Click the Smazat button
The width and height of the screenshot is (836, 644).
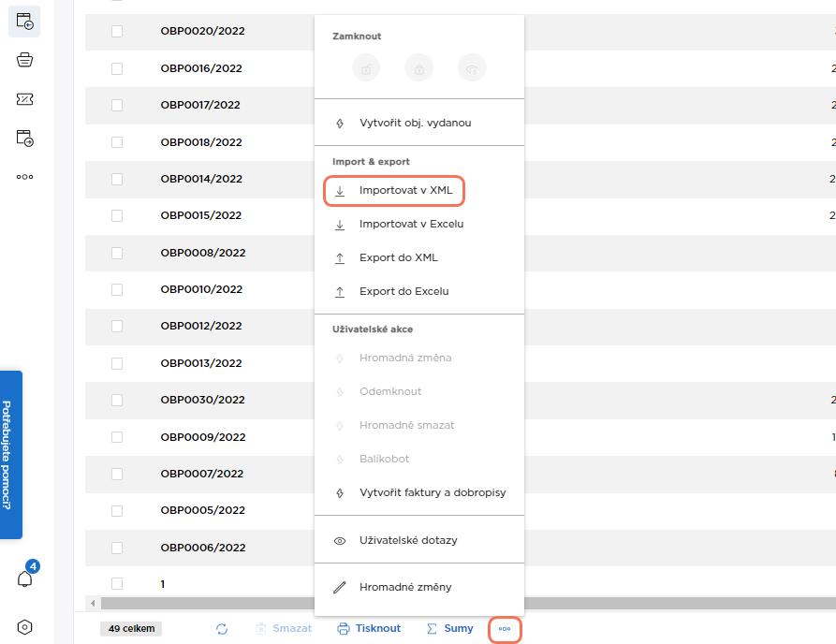click(x=284, y=628)
